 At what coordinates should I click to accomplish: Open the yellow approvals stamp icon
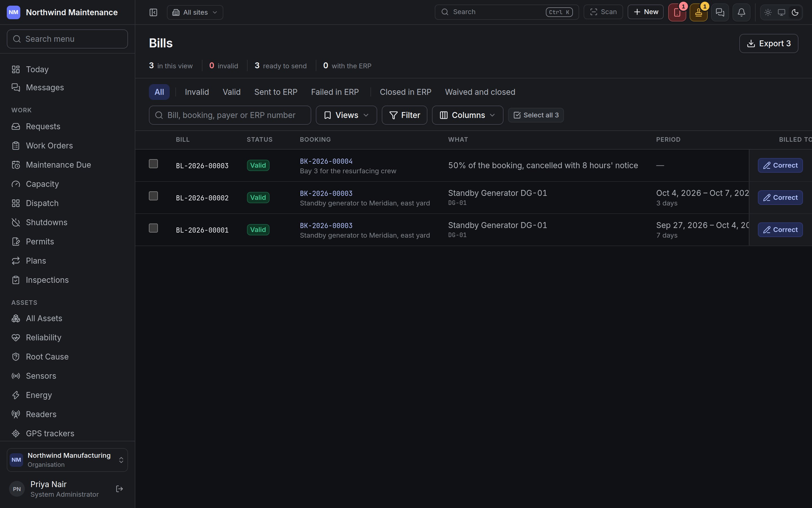[x=699, y=12]
